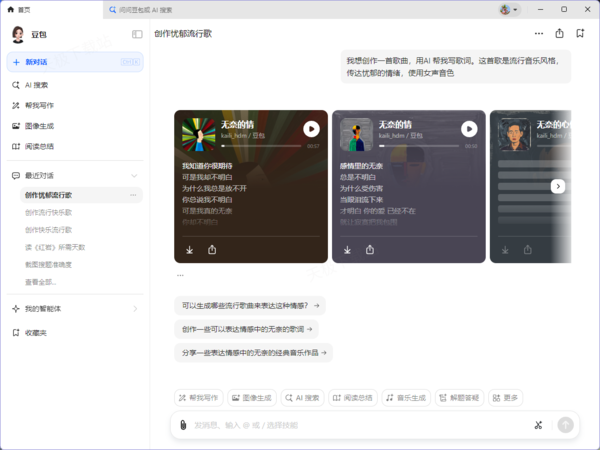Collapse the 最近对话 section
Viewport: 600px width, 450px height.
[134, 176]
